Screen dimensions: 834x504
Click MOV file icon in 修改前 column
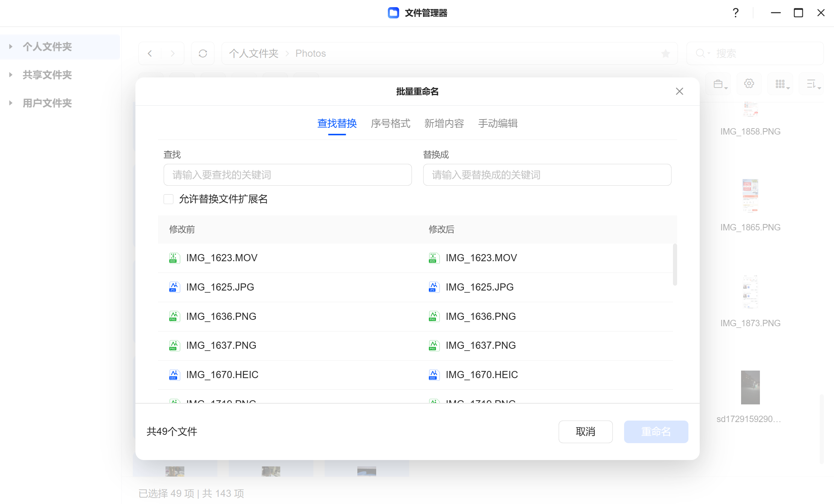click(x=174, y=258)
